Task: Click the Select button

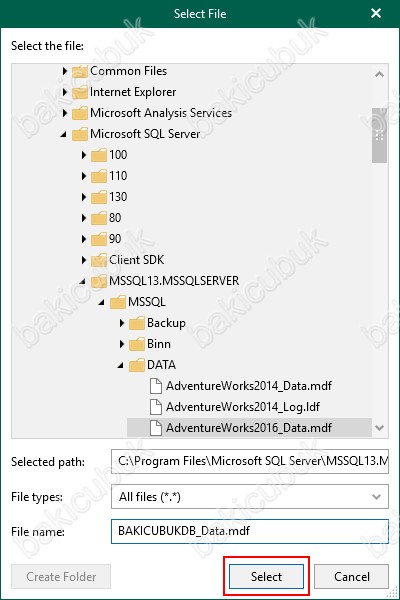Action: pyautogui.click(x=266, y=576)
